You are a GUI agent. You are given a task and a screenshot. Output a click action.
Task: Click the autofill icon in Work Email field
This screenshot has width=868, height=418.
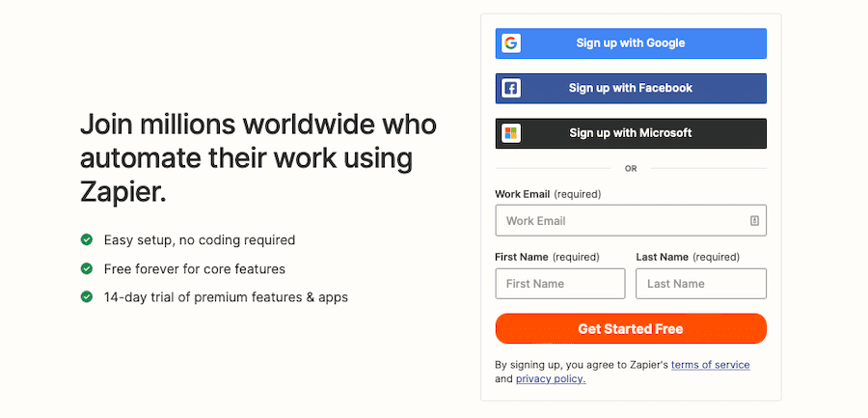point(754,221)
